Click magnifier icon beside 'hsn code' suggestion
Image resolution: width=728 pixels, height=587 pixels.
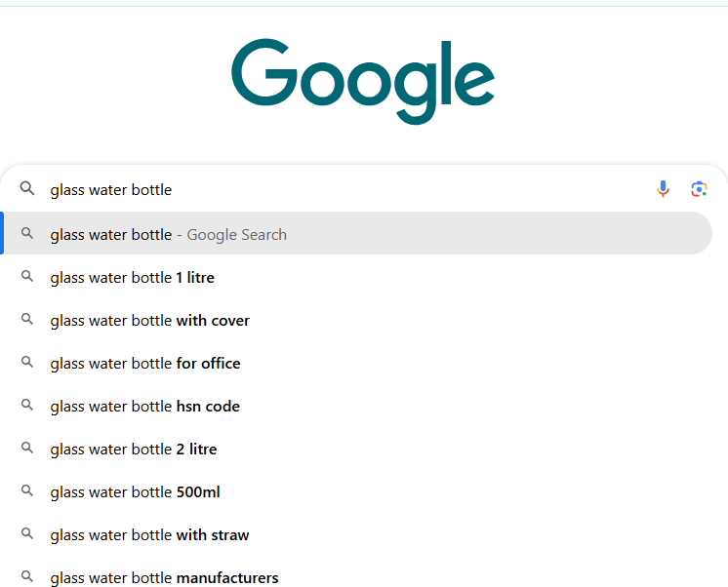pos(27,406)
